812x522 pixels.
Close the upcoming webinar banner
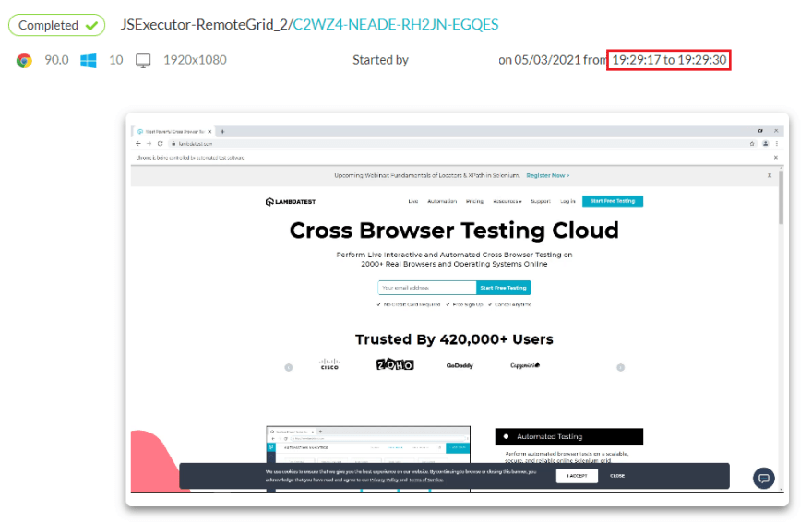tap(770, 175)
